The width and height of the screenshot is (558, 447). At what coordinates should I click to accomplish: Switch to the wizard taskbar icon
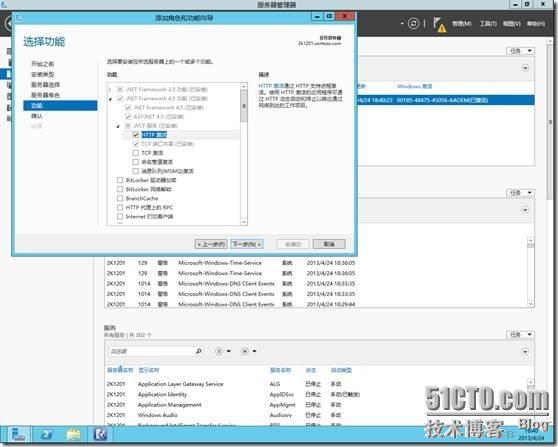click(x=100, y=435)
